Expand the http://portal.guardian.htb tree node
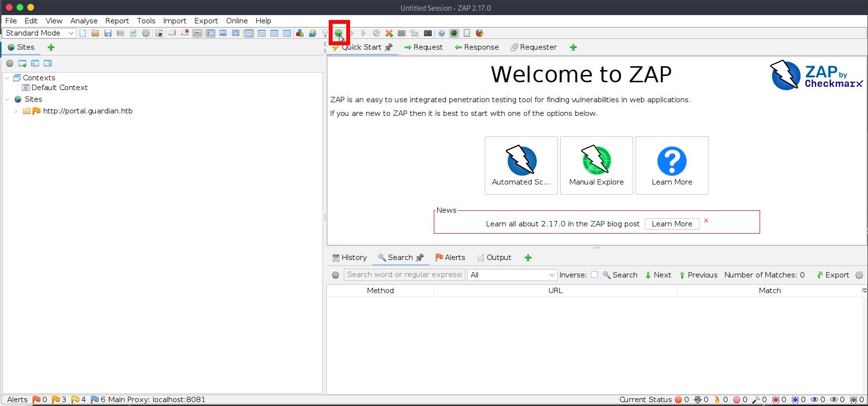This screenshot has width=868, height=406. [16, 111]
